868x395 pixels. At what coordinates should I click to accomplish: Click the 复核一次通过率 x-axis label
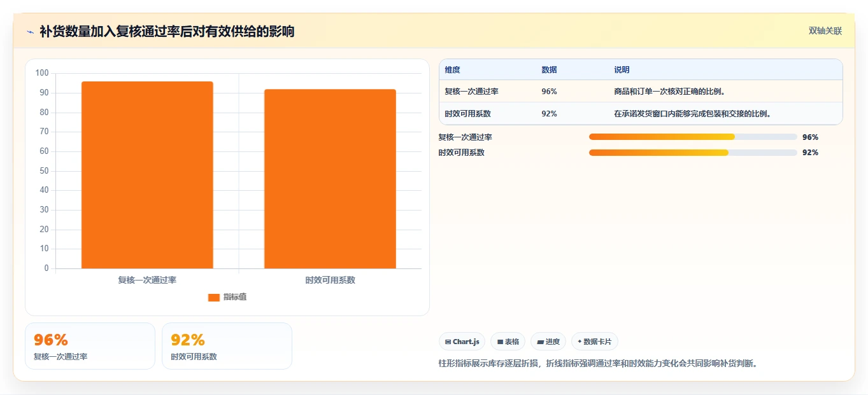[x=147, y=280]
